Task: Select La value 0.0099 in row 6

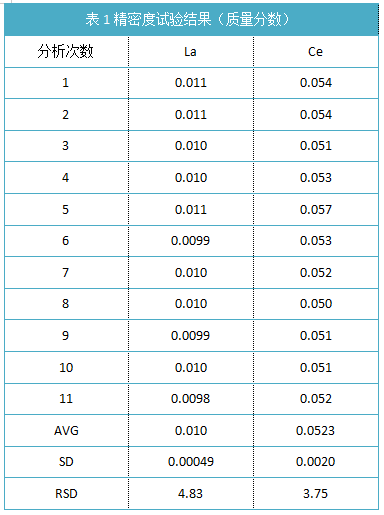Action: (191, 241)
